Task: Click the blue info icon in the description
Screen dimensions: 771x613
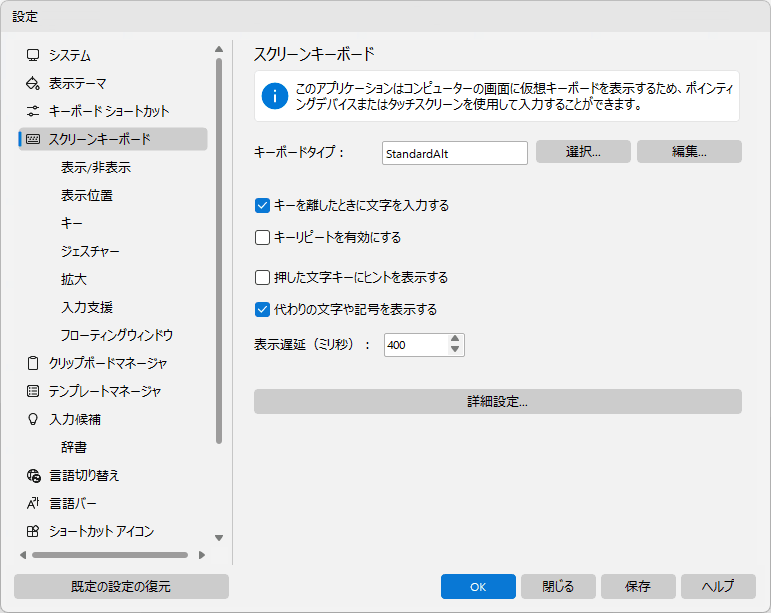Action: point(275,96)
